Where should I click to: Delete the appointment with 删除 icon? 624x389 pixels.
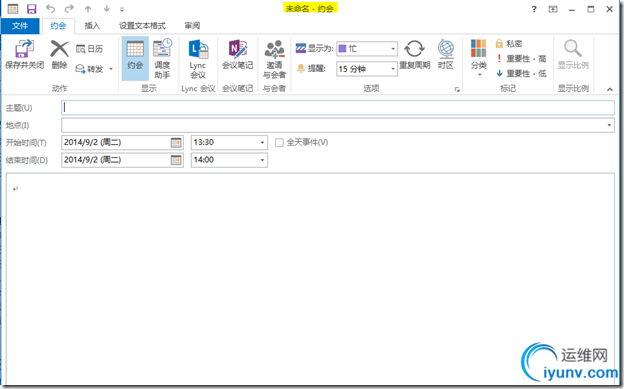tap(59, 49)
